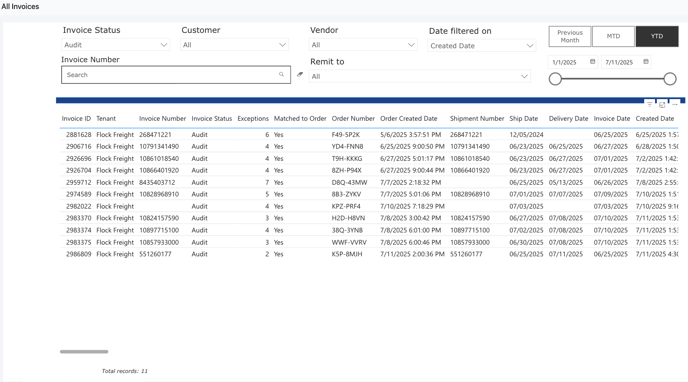This screenshot has width=688, height=382.
Task: Click order number D8Q-43MW
Action: tap(349, 182)
